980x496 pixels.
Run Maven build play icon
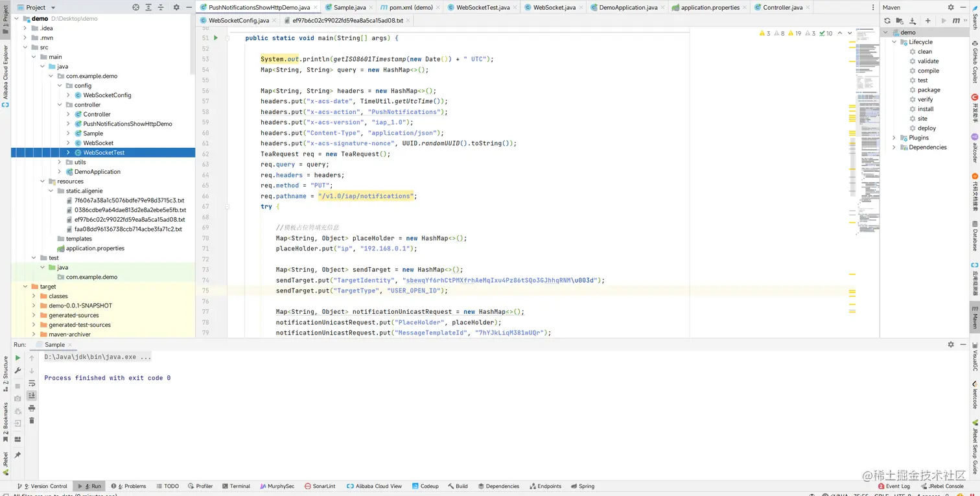pyautogui.click(x=943, y=21)
